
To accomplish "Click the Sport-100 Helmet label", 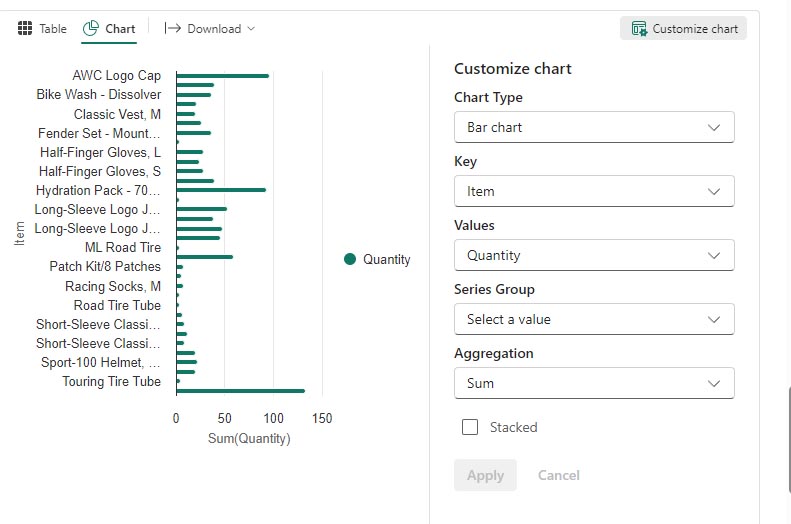I will pyautogui.click(x=100, y=363).
